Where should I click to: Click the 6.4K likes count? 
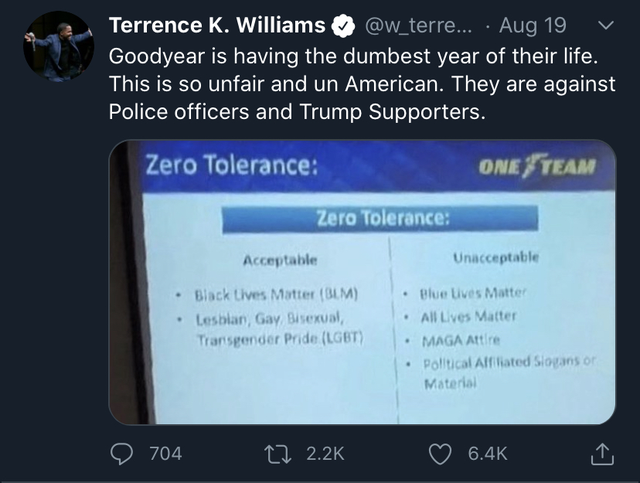(x=487, y=453)
